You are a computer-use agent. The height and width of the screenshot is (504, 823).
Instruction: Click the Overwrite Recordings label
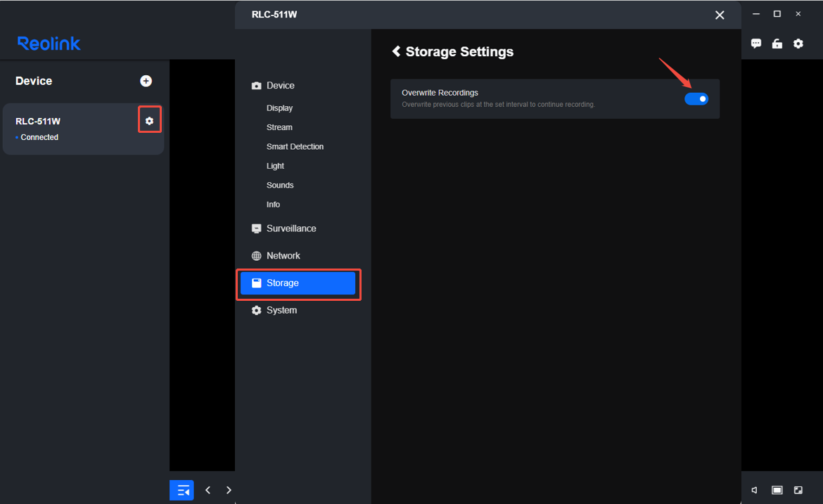[440, 93]
